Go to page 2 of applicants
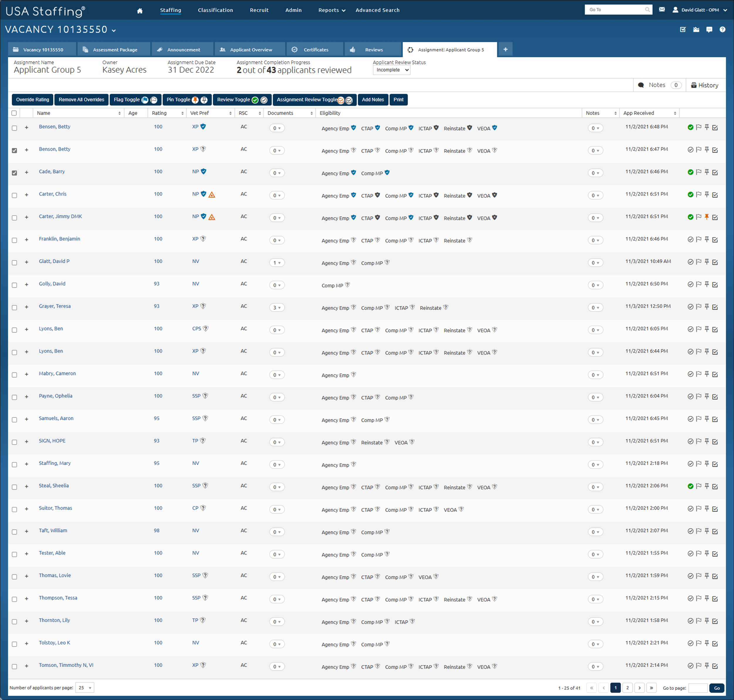Viewport: 734px width, 700px height. coord(627,688)
